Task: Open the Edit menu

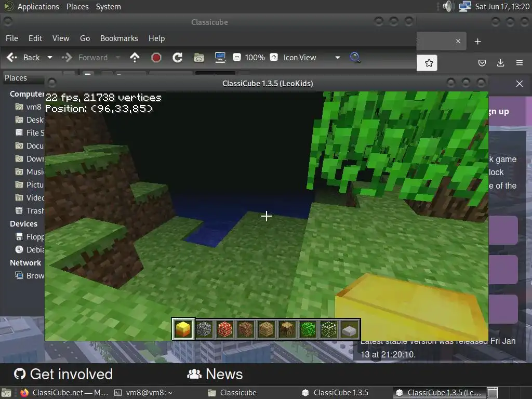Action: [35, 38]
